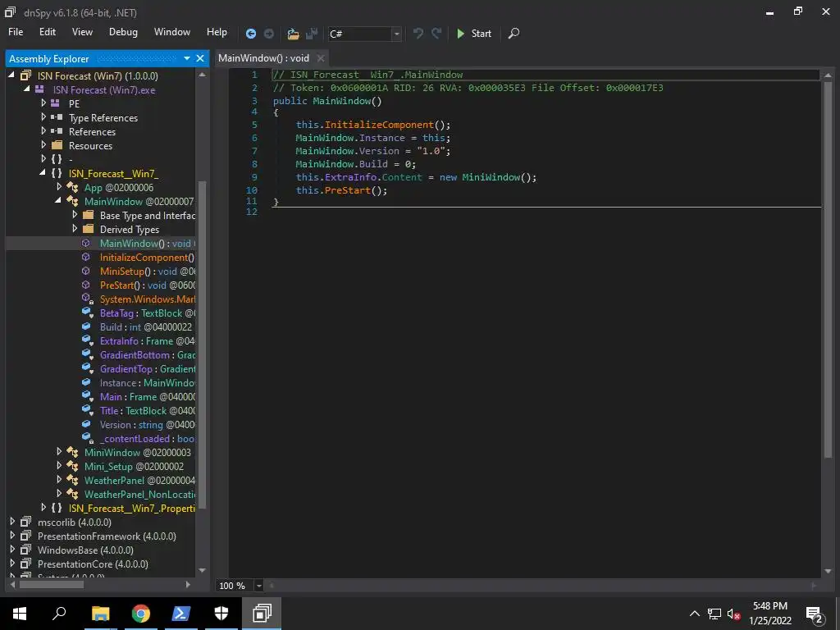The image size is (840, 630).
Task: Expand the Derived Types folder
Action: 75,228
